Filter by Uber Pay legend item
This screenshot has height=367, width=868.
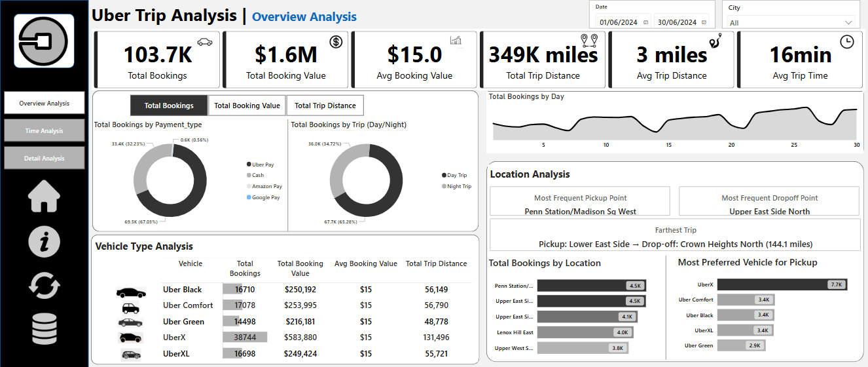click(260, 164)
